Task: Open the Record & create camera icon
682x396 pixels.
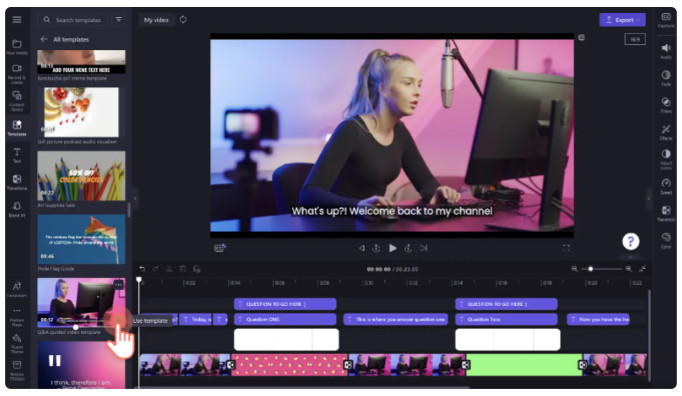Action: click(x=17, y=69)
